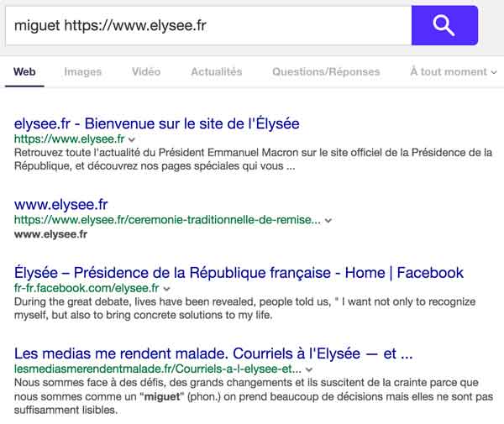Switch to the Actualités tab
Screen dimensions: 504x424
217,71
